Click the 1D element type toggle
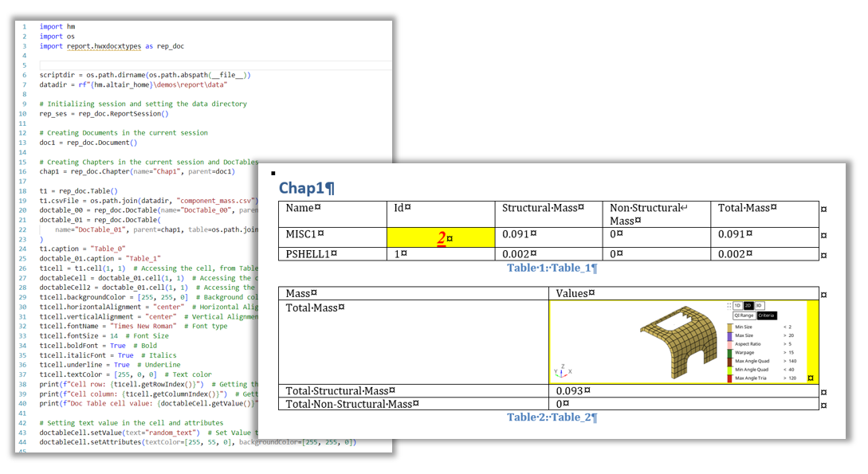868x474 pixels. tap(737, 305)
